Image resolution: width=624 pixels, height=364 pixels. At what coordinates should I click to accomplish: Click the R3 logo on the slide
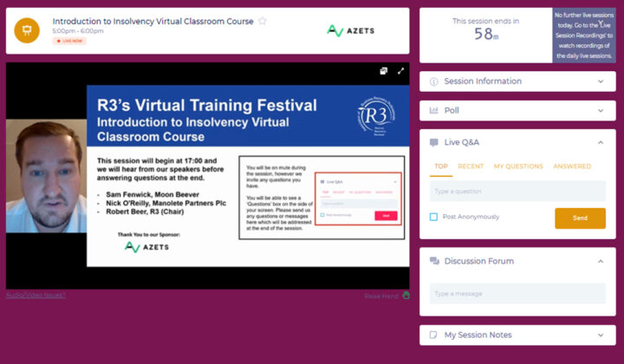[376, 116]
